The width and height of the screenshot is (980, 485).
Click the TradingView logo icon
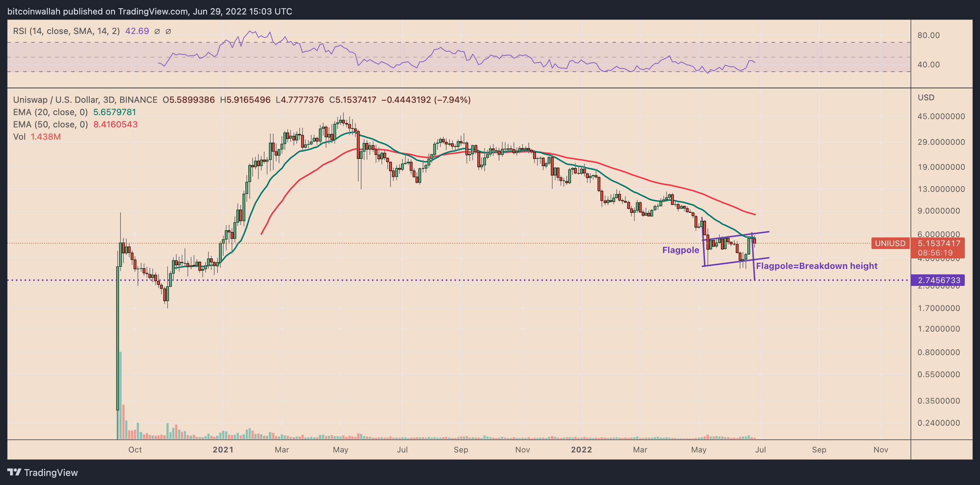[14, 472]
